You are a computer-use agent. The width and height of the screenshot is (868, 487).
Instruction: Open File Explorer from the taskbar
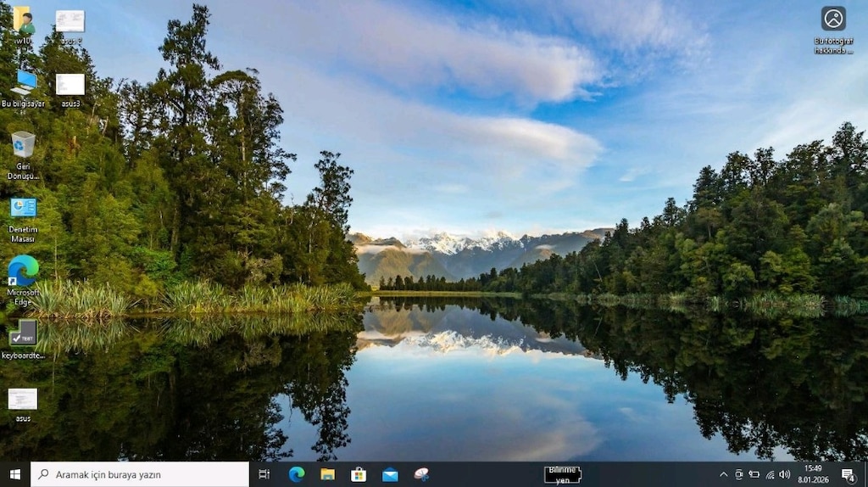click(328, 474)
